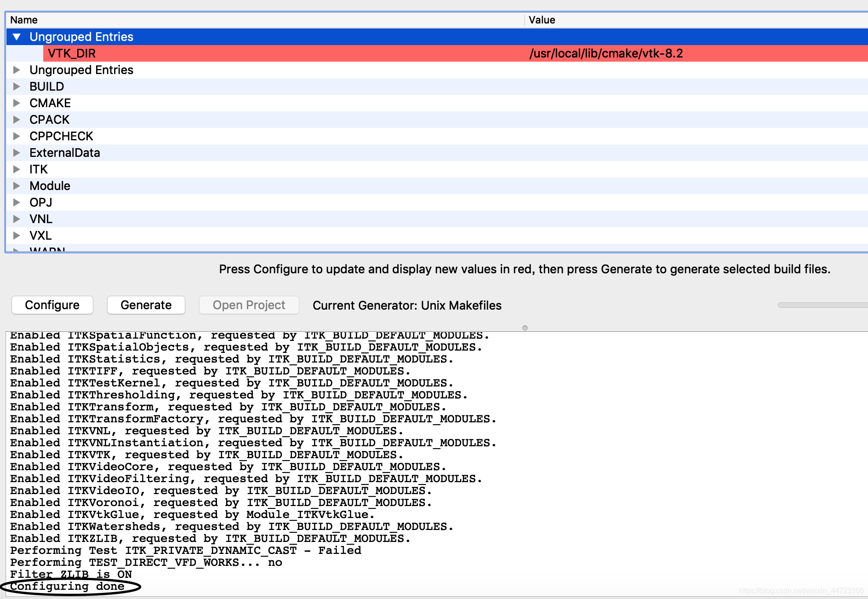Click the 'Enabled ITKVtkGlue' log line

click(x=192, y=514)
